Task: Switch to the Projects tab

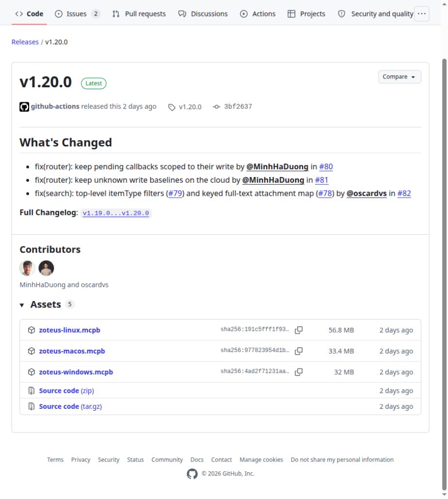Action: click(x=306, y=14)
